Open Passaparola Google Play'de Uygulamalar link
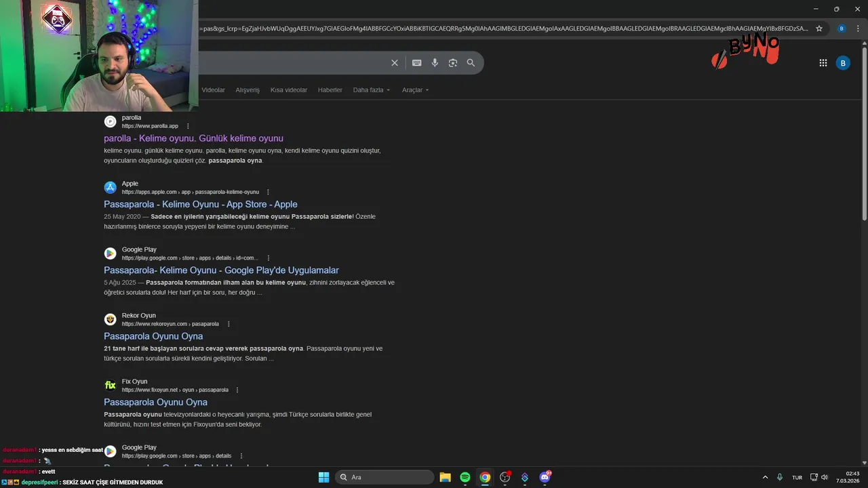Viewport: 868px width, 488px height. [x=221, y=270]
